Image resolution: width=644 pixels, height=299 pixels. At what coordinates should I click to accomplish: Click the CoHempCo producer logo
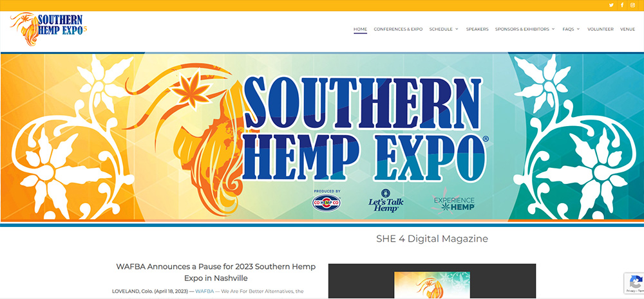326,202
